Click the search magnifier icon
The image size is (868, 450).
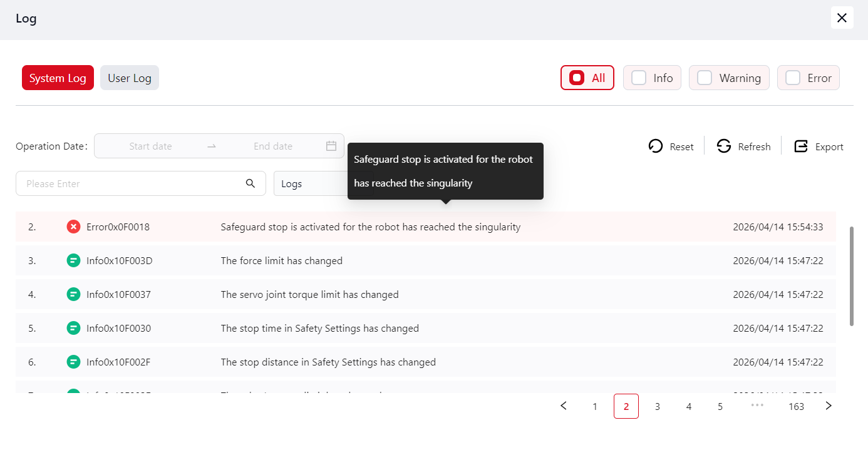pyautogui.click(x=251, y=183)
